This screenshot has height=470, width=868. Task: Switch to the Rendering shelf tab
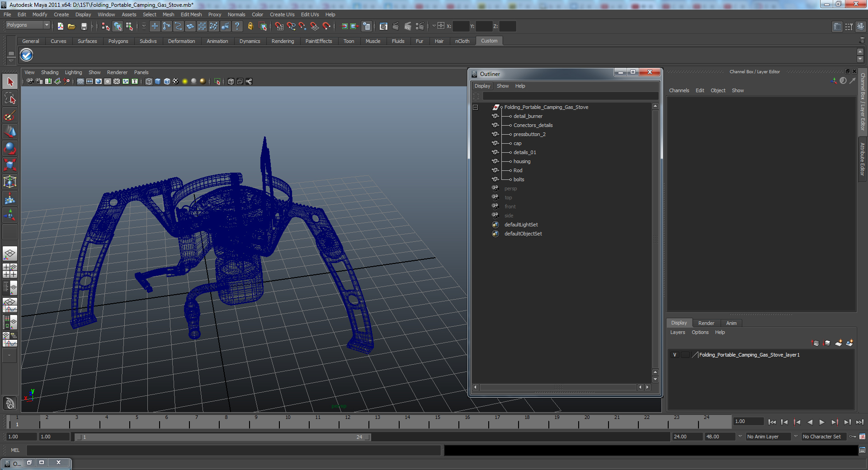click(283, 41)
